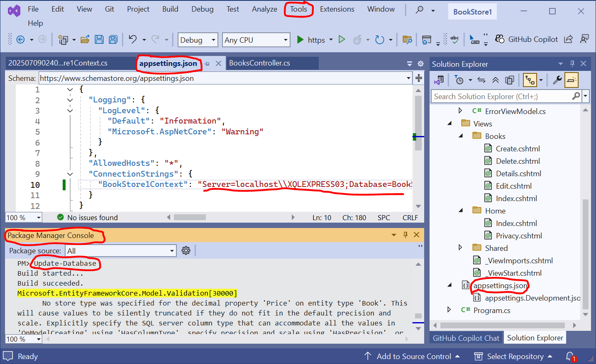Click the Undo arrow icon
Viewport: 596px width, 364px height.
point(132,39)
